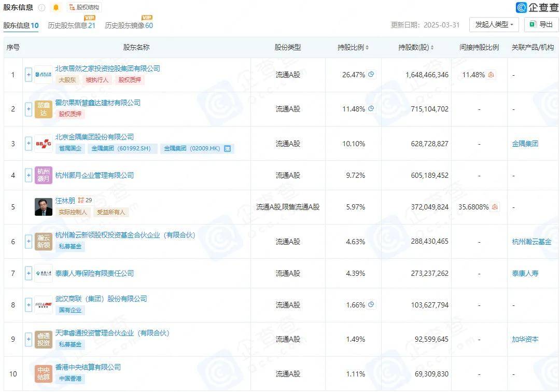This screenshot has width=560, height=392.
Task: Click the 大股东 tag
Action: 67,80
